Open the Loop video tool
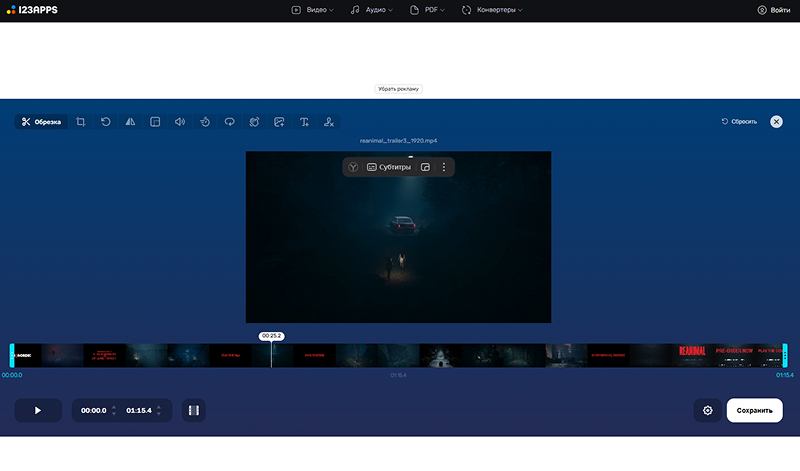 [229, 122]
